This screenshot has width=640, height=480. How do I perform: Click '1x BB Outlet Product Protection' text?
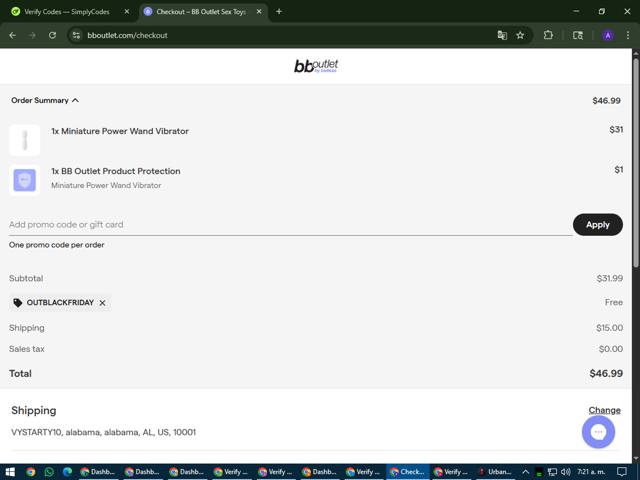[116, 171]
